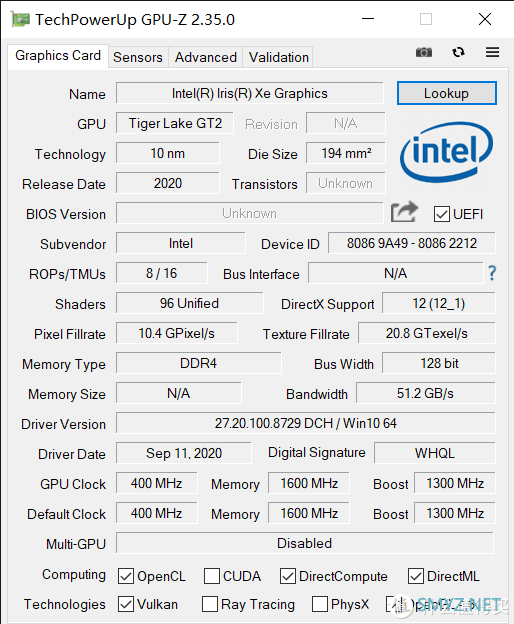
Task: Click the Driver Version field
Action: (306, 423)
